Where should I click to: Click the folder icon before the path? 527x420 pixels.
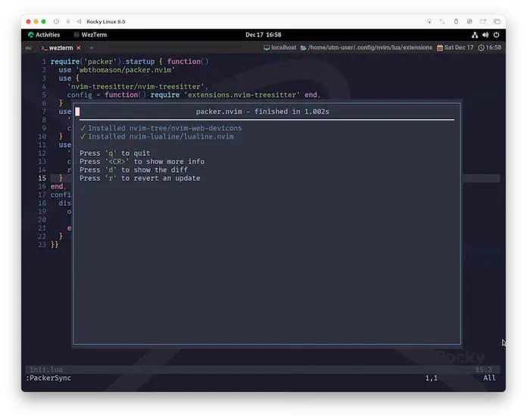[x=303, y=48]
